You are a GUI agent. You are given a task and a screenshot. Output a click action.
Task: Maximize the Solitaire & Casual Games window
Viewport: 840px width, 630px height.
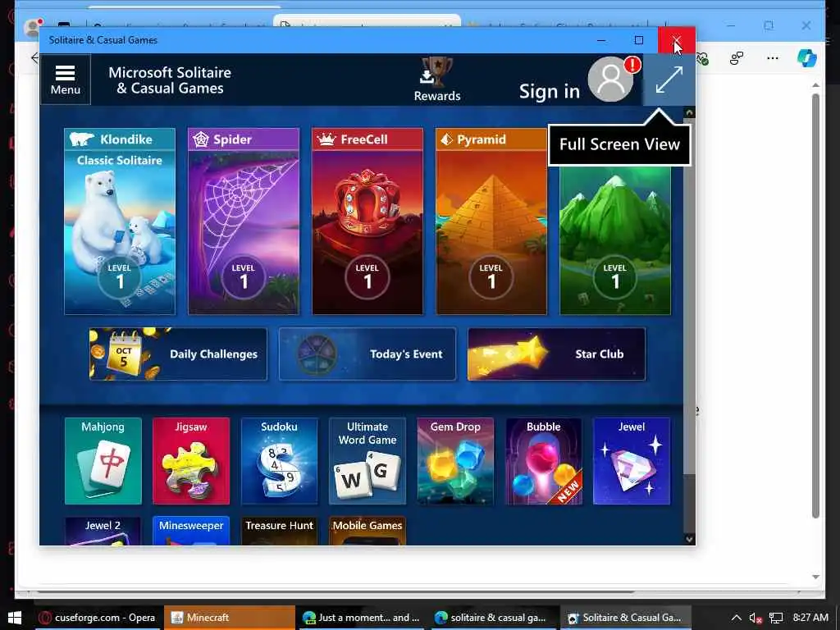point(638,40)
